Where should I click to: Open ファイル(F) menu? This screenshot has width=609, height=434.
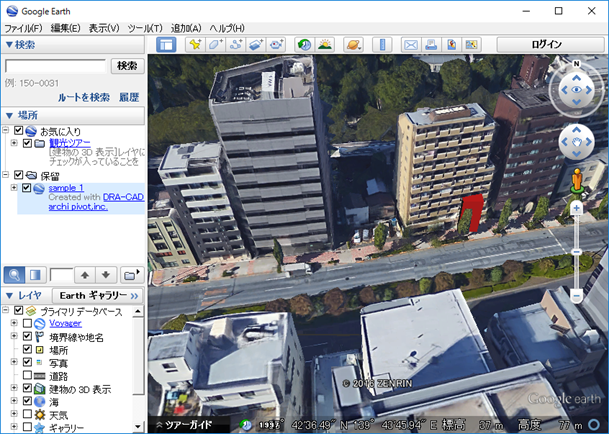click(x=23, y=28)
